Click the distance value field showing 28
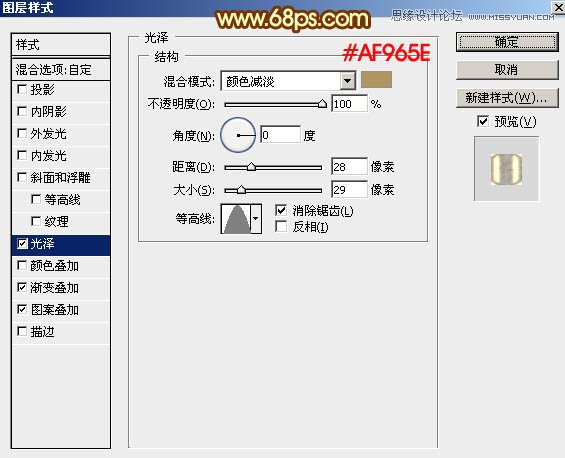The height and width of the screenshot is (458, 565). (349, 166)
